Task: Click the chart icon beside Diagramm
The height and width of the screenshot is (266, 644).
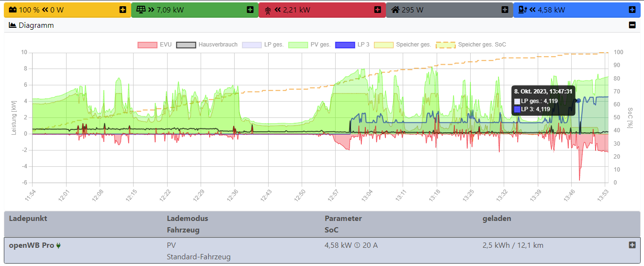Action: (x=13, y=25)
